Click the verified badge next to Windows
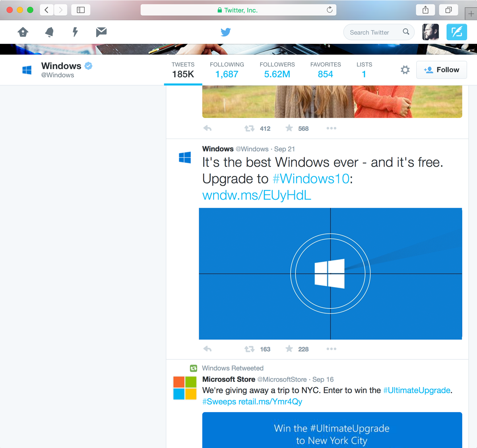The image size is (477, 448). (x=89, y=66)
